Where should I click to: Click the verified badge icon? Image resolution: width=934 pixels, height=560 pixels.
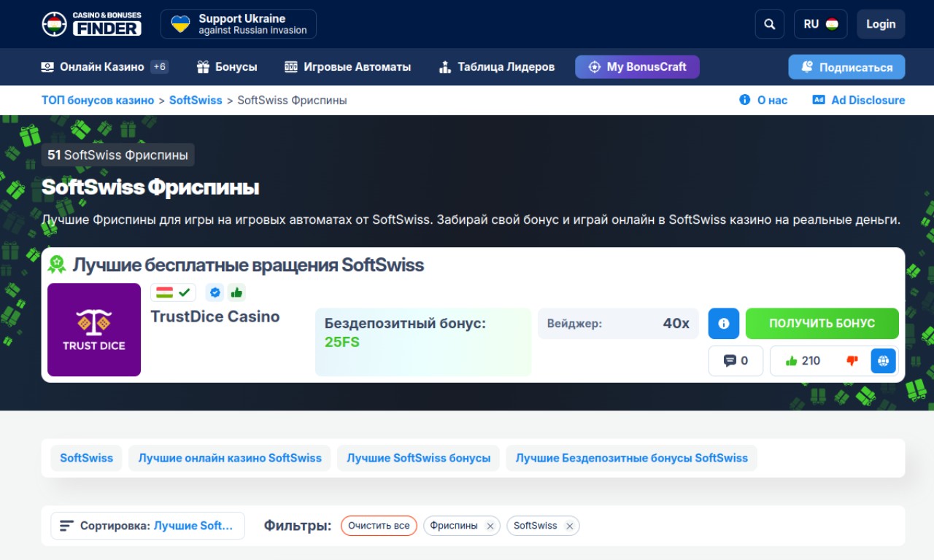point(215,292)
